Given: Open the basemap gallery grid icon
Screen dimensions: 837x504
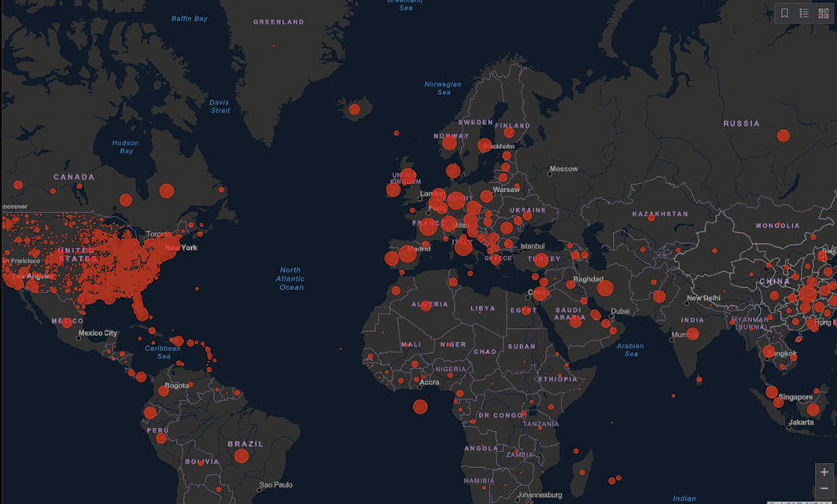Looking at the screenshot, I should pyautogui.click(x=824, y=13).
